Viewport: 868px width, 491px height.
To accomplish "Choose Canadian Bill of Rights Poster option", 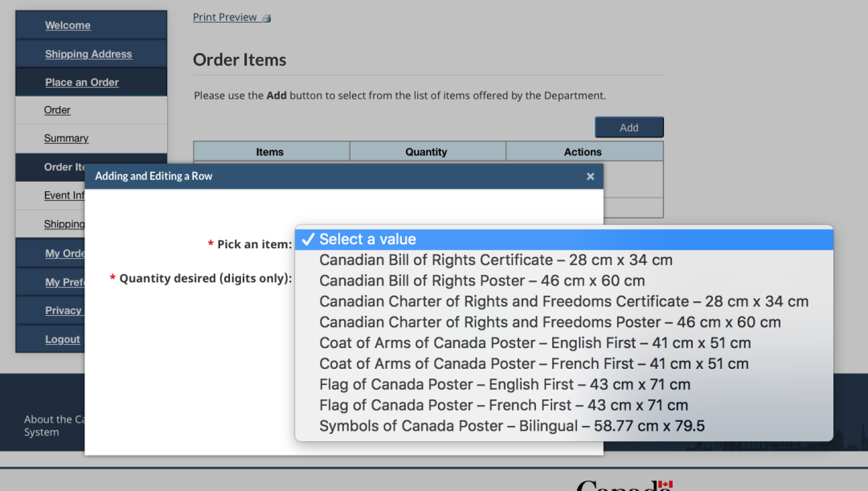I will tap(481, 281).
